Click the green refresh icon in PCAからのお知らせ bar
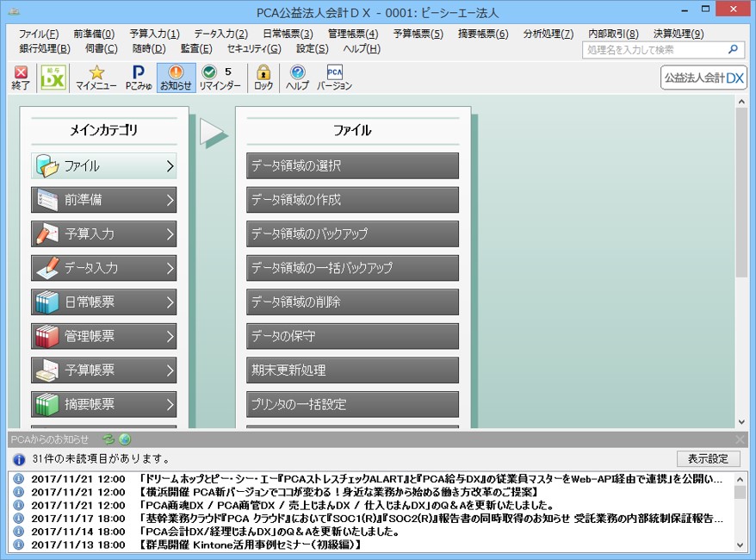This screenshot has height=560, width=756. coord(109,439)
